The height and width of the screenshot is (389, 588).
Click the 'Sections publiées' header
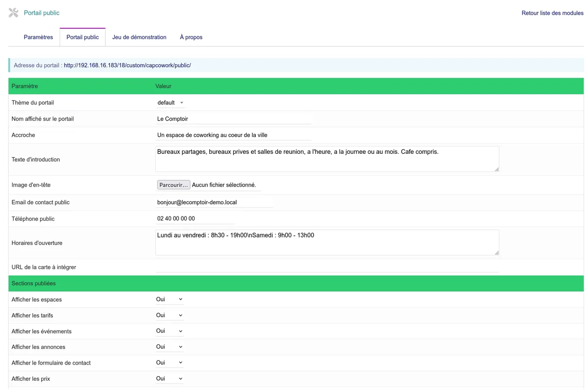tap(34, 284)
